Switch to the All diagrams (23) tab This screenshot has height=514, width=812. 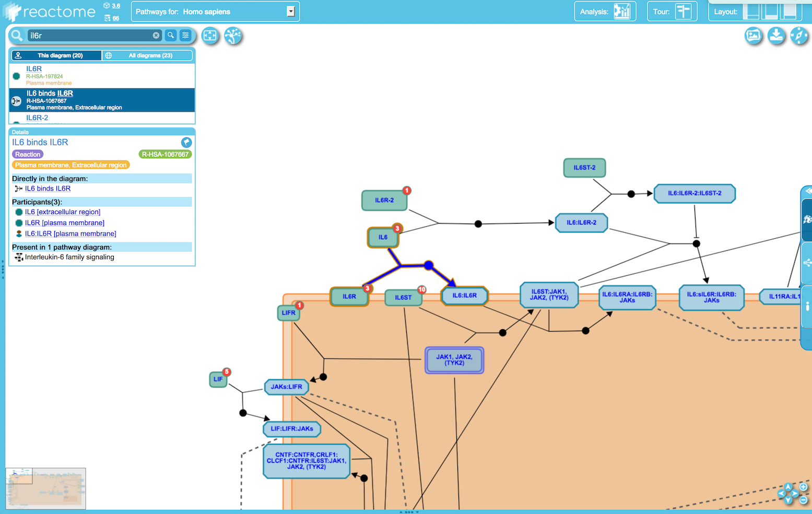tap(148, 55)
